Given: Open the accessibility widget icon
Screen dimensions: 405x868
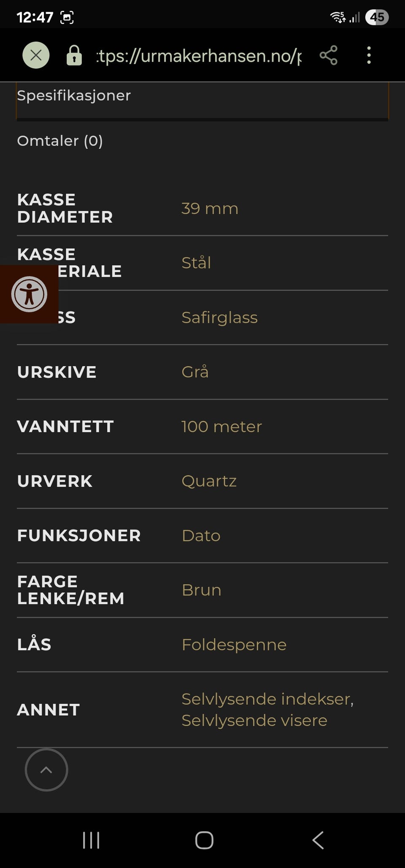Looking at the screenshot, I should pos(29,294).
